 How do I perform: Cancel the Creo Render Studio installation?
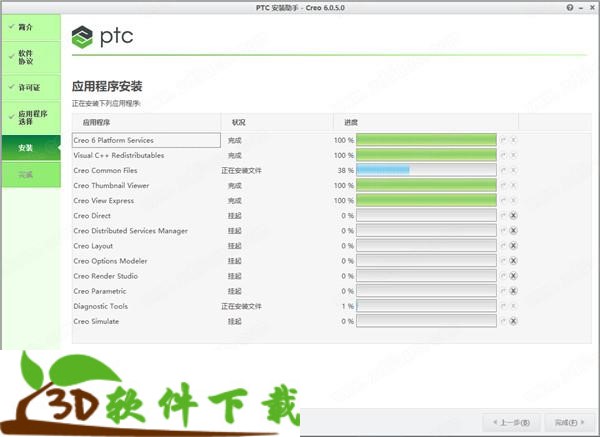[x=514, y=276]
